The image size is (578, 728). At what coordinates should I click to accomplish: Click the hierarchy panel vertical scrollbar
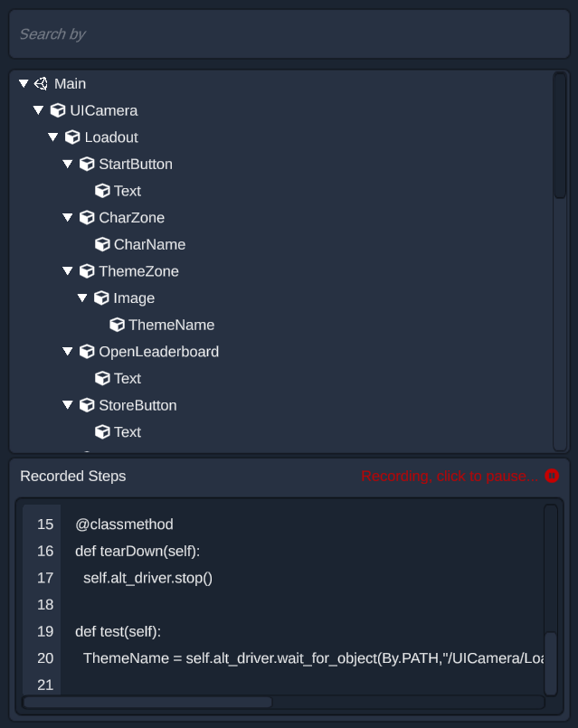point(560,136)
